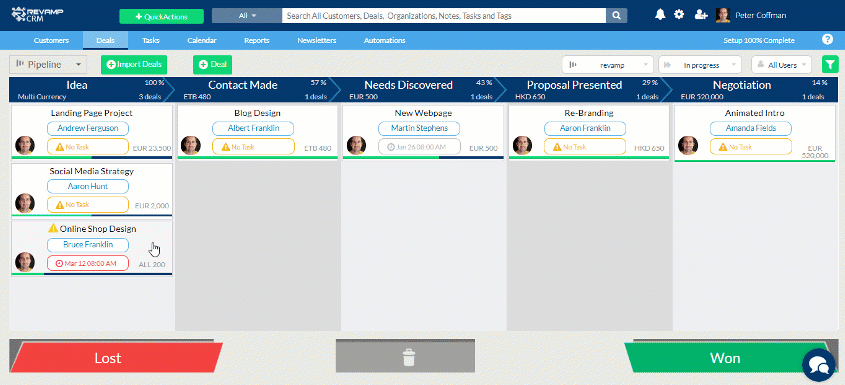Click the add user icon

[701, 15]
